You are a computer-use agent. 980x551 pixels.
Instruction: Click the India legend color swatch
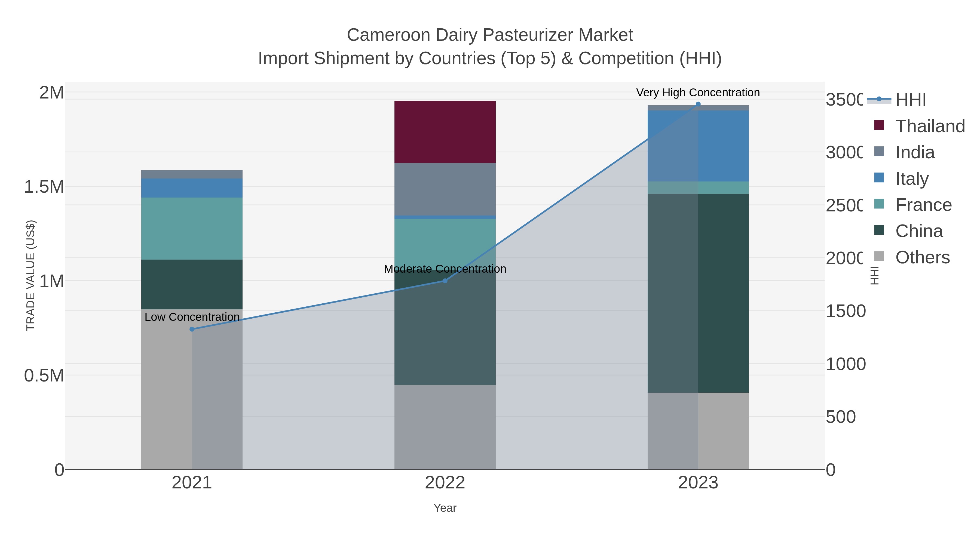879,151
